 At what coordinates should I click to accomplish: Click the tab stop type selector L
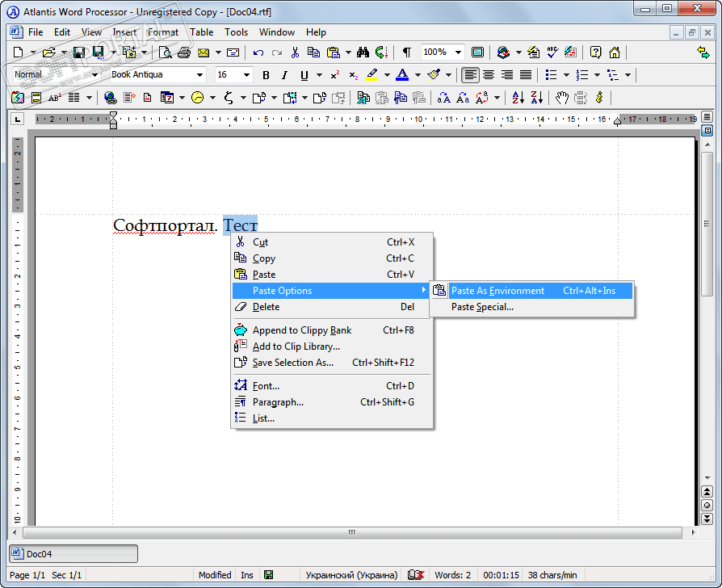tap(18, 120)
